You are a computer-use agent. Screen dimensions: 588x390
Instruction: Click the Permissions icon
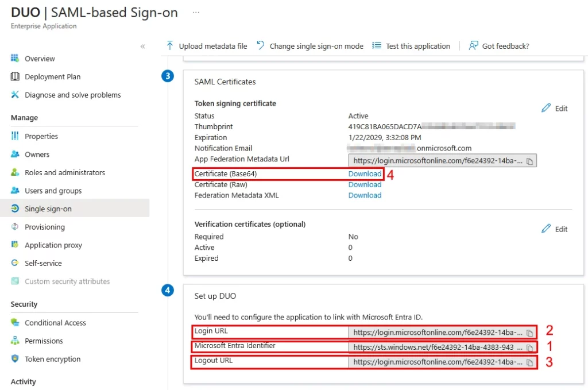[15, 341]
